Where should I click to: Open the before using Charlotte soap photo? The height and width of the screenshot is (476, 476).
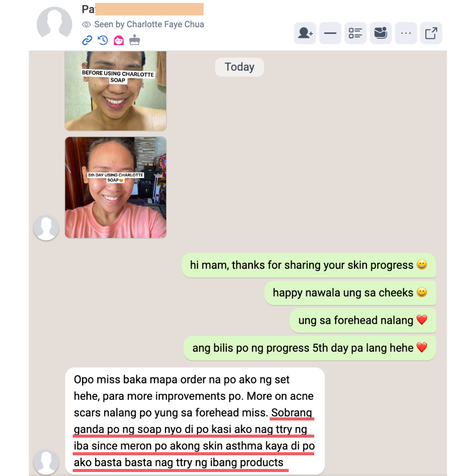(x=115, y=90)
